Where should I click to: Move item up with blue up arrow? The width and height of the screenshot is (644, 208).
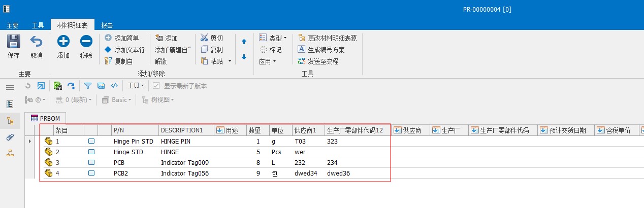[244, 42]
